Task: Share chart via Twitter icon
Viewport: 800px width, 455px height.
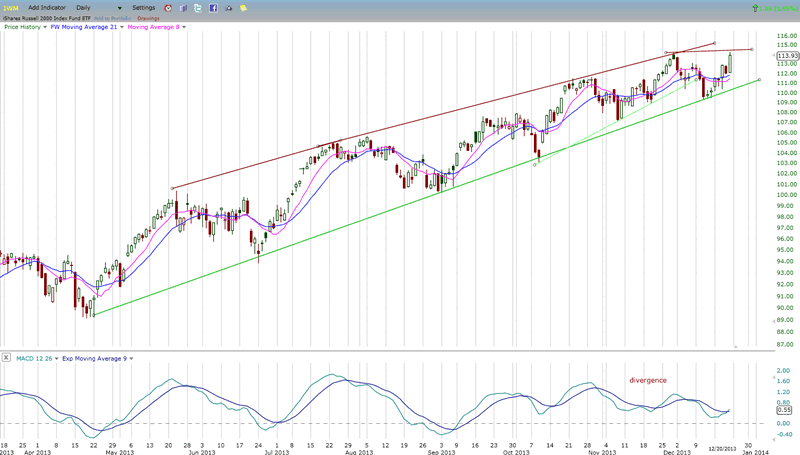Action: [196, 7]
